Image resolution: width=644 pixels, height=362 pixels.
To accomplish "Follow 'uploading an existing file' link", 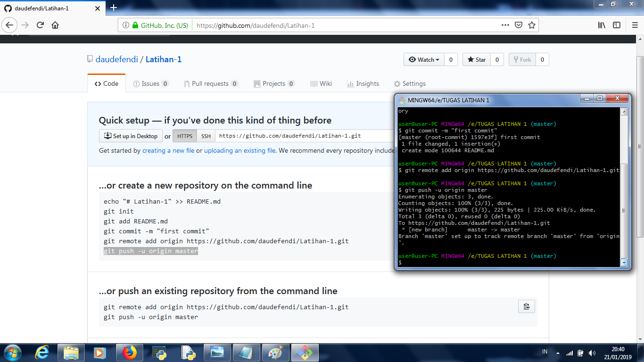I will tap(239, 151).
